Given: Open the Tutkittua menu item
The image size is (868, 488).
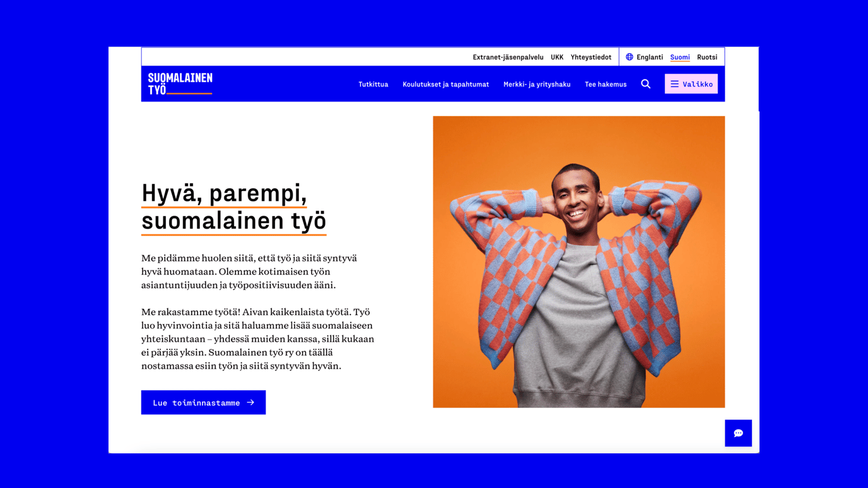Looking at the screenshot, I should [x=373, y=84].
